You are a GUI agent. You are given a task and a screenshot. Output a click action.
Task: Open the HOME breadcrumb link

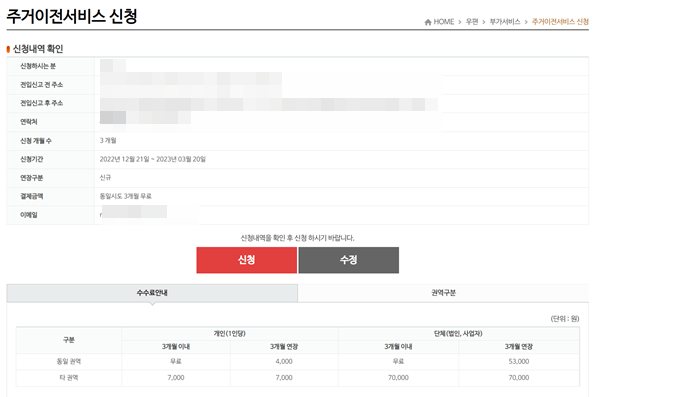point(444,21)
